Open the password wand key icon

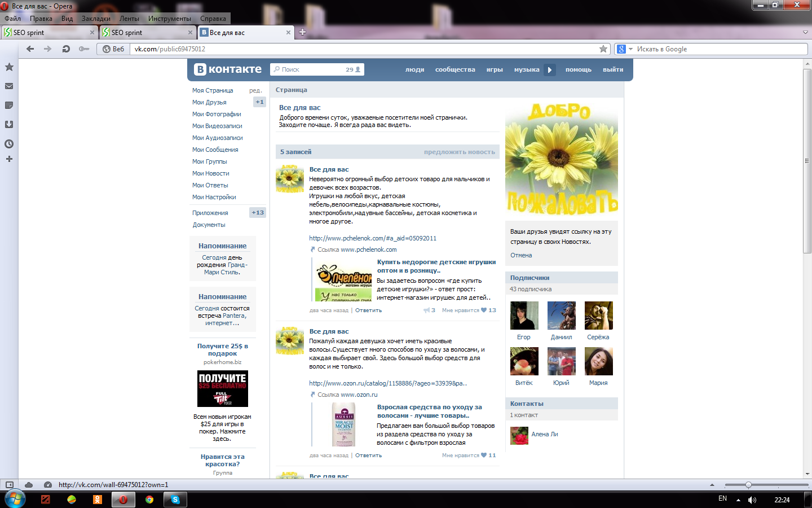(84, 49)
